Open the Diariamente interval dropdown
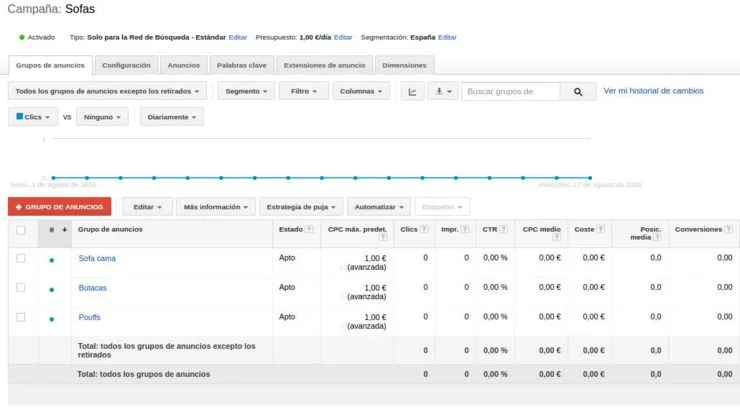 tap(171, 117)
